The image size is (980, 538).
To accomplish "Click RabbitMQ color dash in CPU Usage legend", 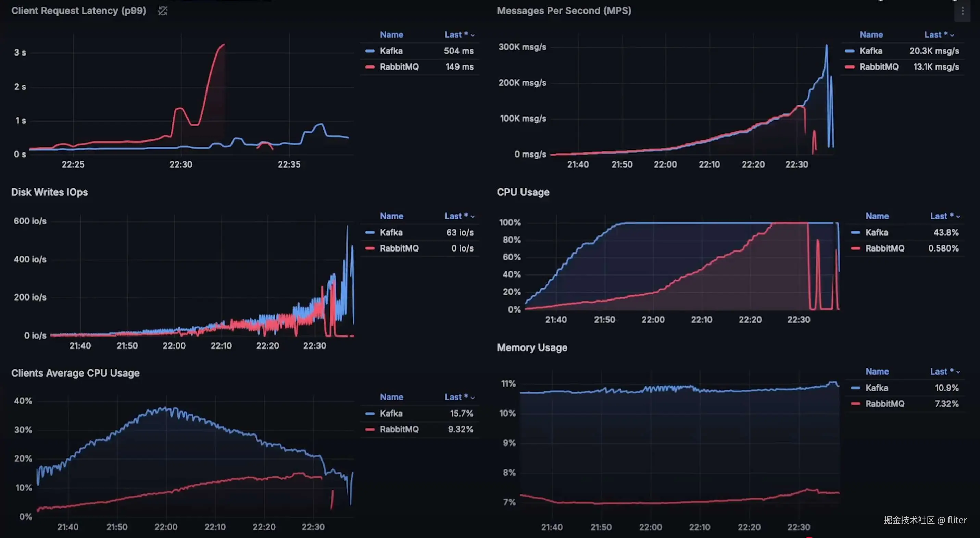I will click(x=856, y=249).
